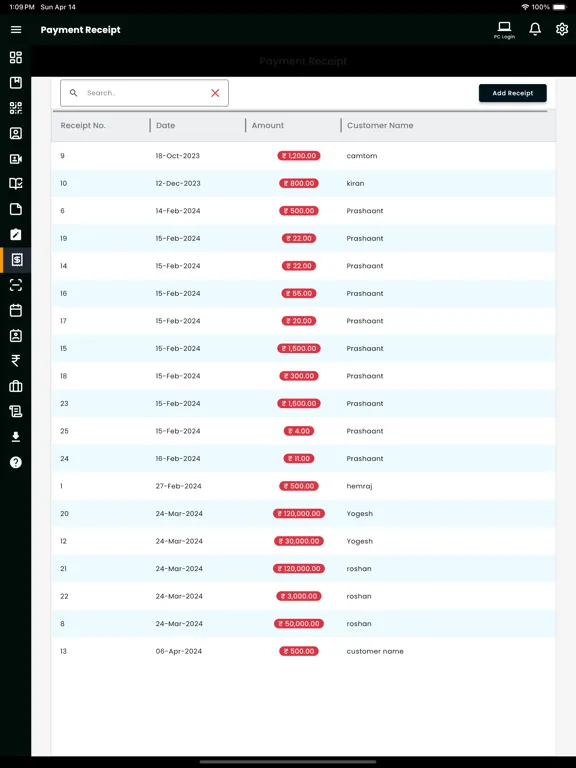Select date 12-Dec-2023

[178, 183]
